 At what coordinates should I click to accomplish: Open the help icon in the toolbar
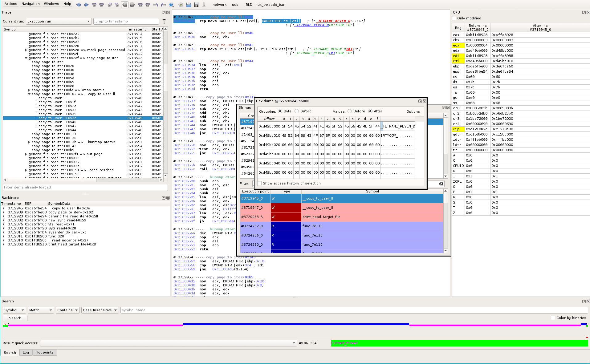[x=171, y=5]
